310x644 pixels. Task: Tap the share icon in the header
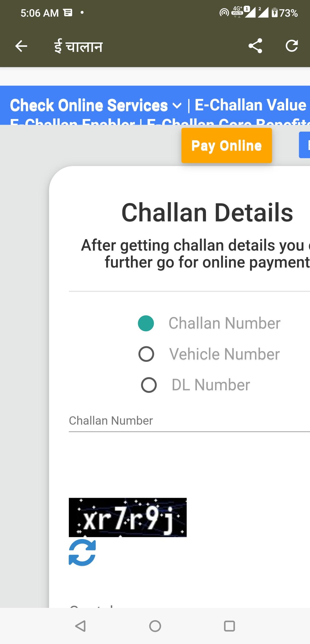255,46
